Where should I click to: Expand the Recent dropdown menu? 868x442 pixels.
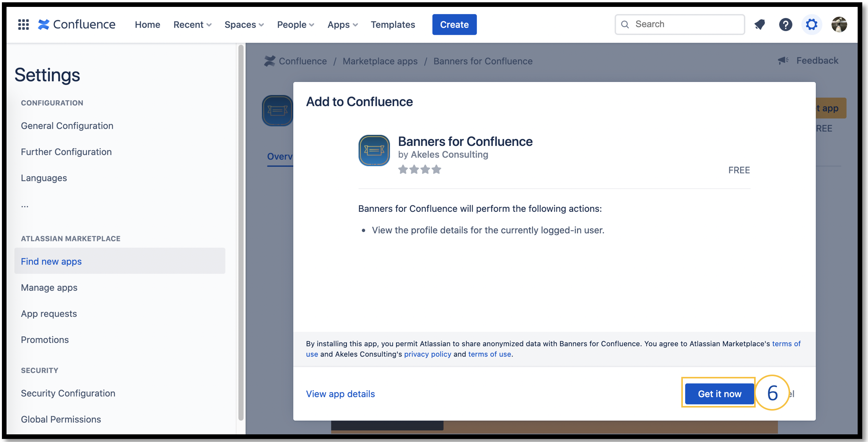click(x=192, y=25)
